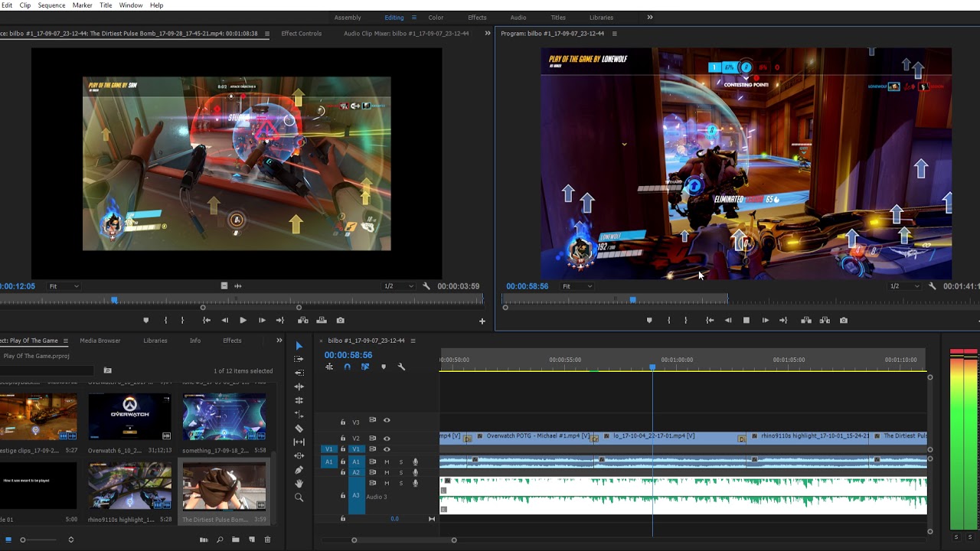The width and height of the screenshot is (980, 551).
Task: Open the Sequence menu
Action: point(51,5)
